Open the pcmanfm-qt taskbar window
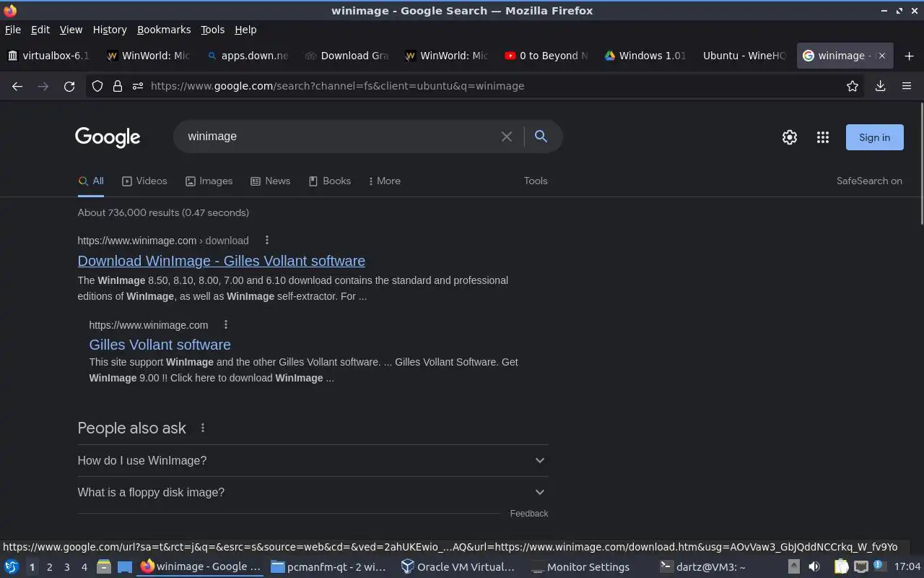The image size is (924, 578). [329, 567]
